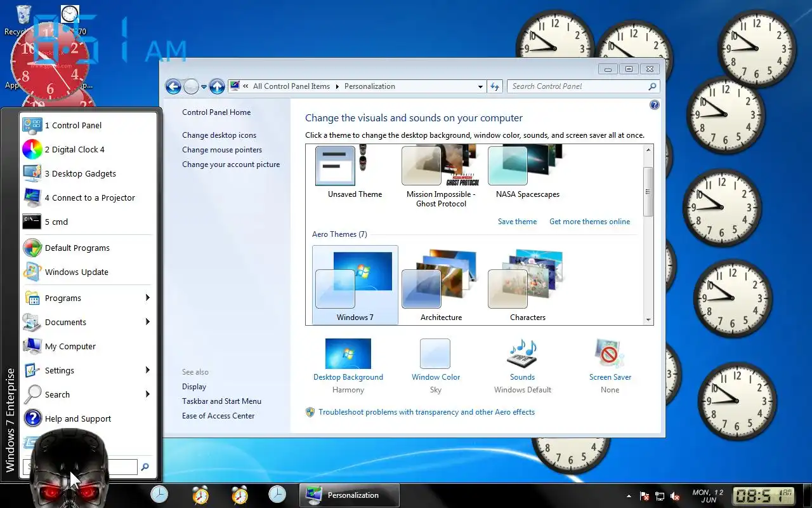Open the address bar dropdown arrow

480,86
